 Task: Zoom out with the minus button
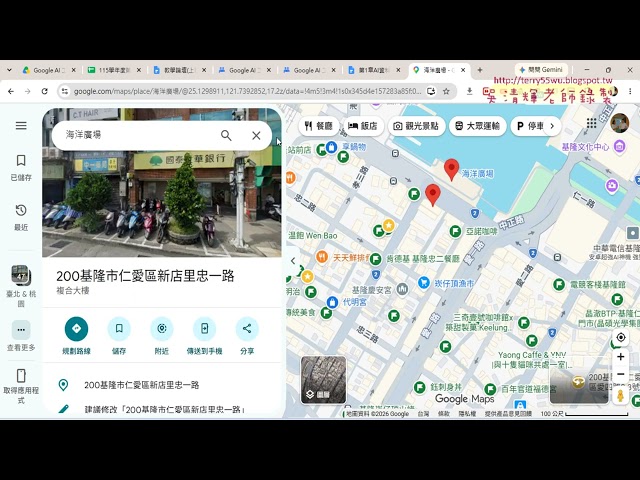coord(621,374)
